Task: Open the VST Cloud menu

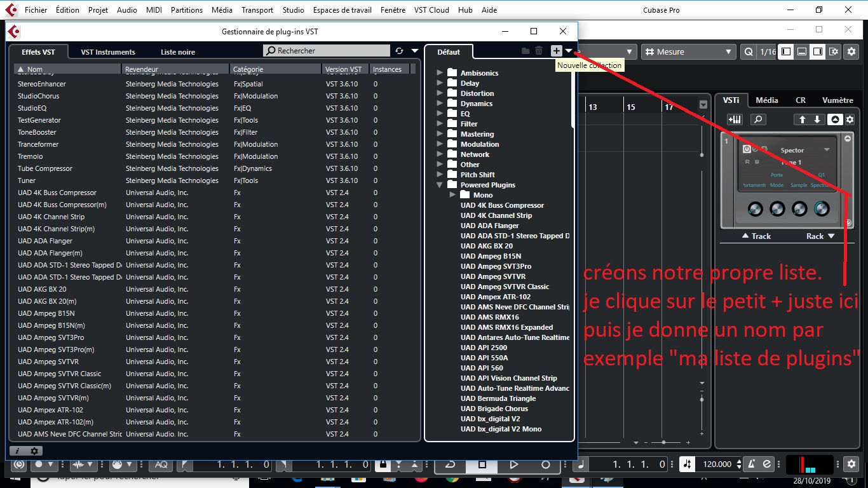Action: [431, 10]
